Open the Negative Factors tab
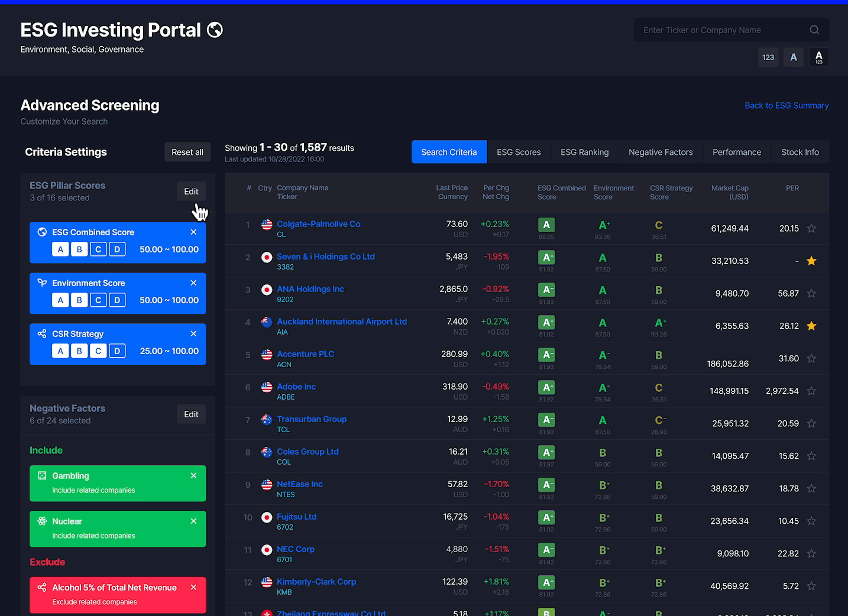 pos(661,152)
